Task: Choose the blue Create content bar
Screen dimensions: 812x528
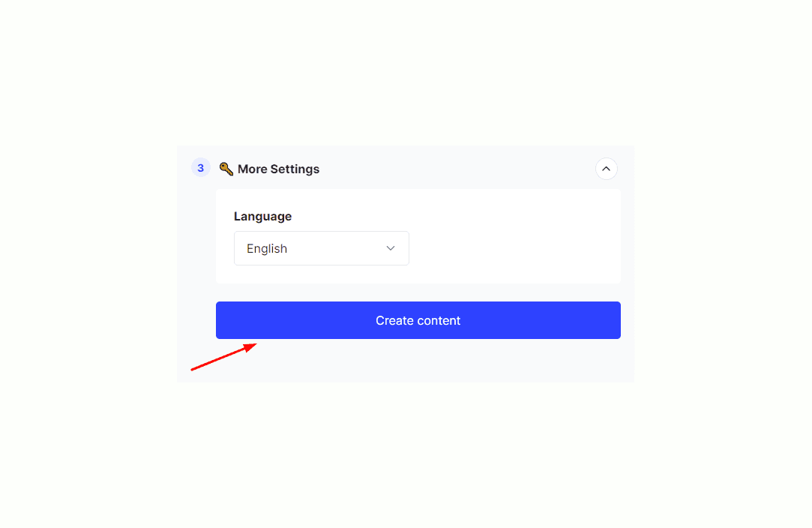Action: 418,320
